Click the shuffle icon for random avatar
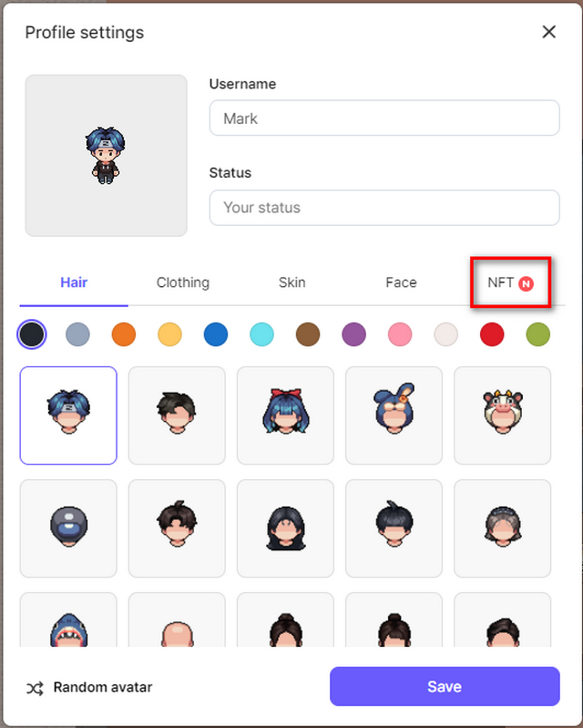583x728 pixels. tap(35, 688)
